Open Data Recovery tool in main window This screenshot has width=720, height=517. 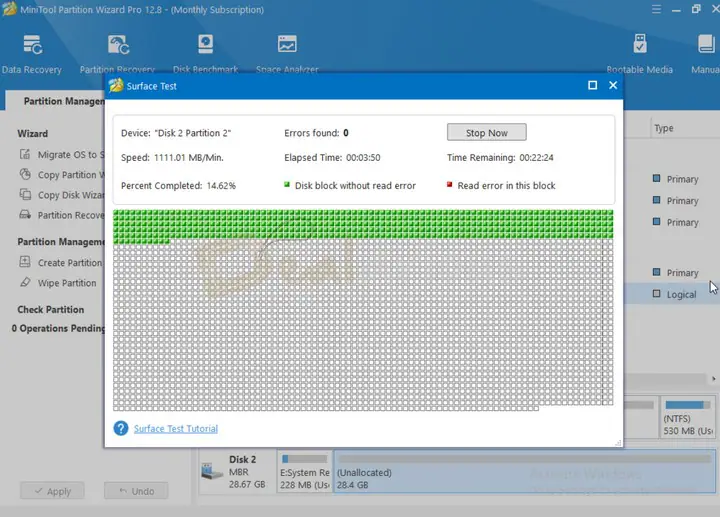click(32, 54)
